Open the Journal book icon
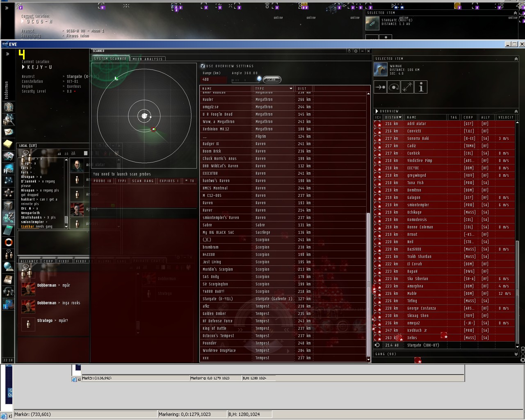 [x=9, y=279]
